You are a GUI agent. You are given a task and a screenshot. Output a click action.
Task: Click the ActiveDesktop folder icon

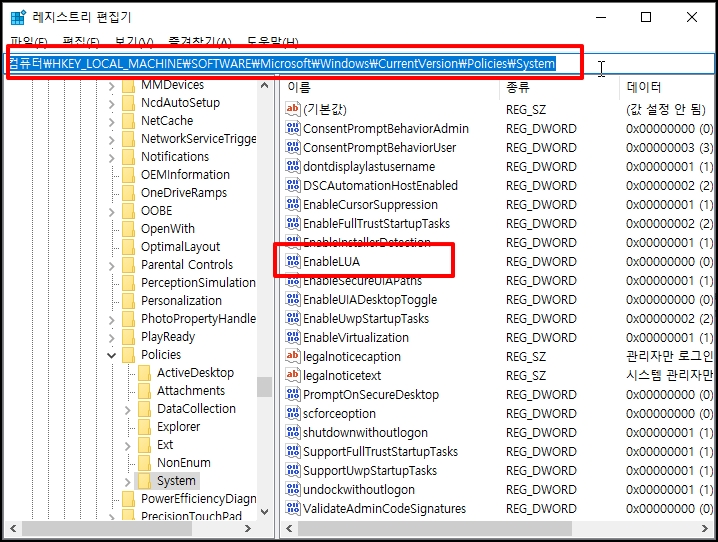pos(145,373)
